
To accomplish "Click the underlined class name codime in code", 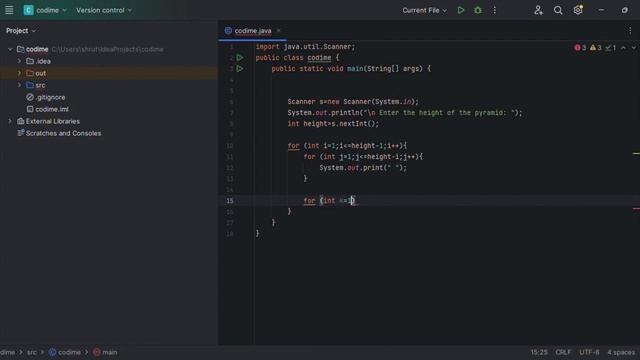I will click(319, 58).
